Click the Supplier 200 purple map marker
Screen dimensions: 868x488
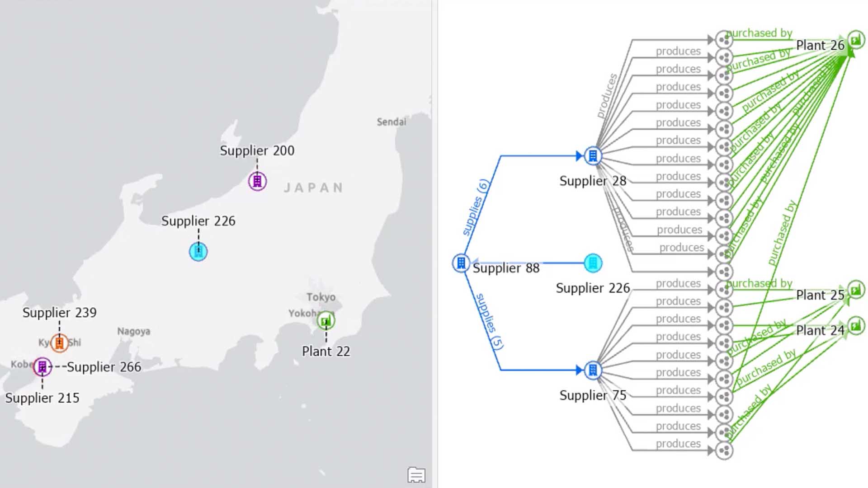pyautogui.click(x=257, y=182)
